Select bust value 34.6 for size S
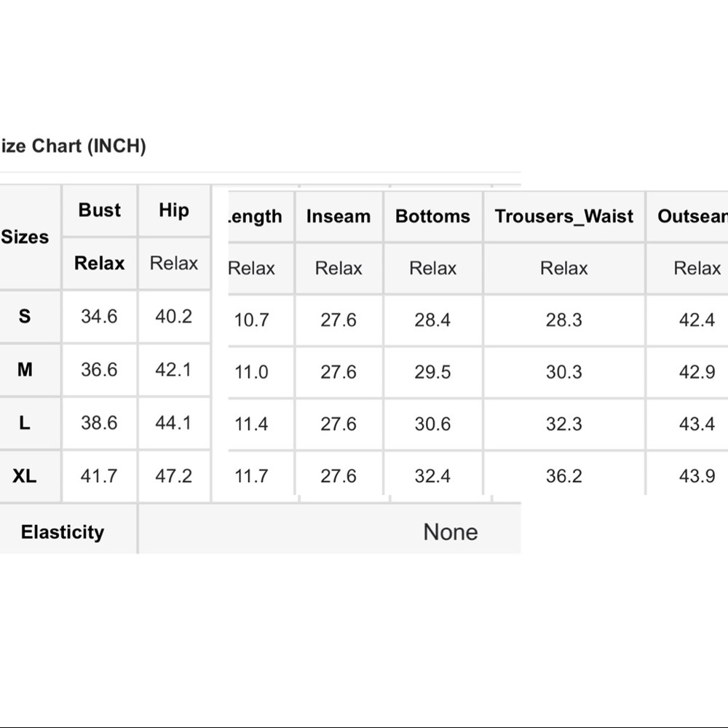Screen dimensions: 728x728 pos(99,317)
